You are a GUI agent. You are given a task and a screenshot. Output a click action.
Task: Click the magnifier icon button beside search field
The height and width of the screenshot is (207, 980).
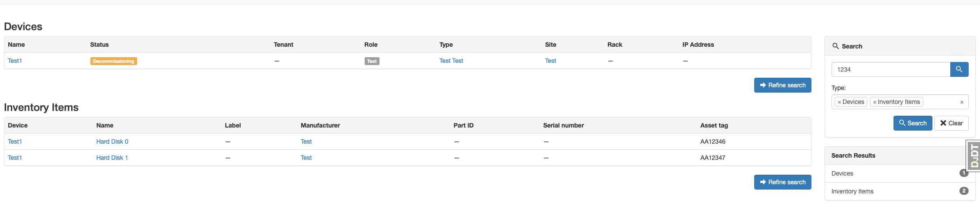pyautogui.click(x=959, y=69)
